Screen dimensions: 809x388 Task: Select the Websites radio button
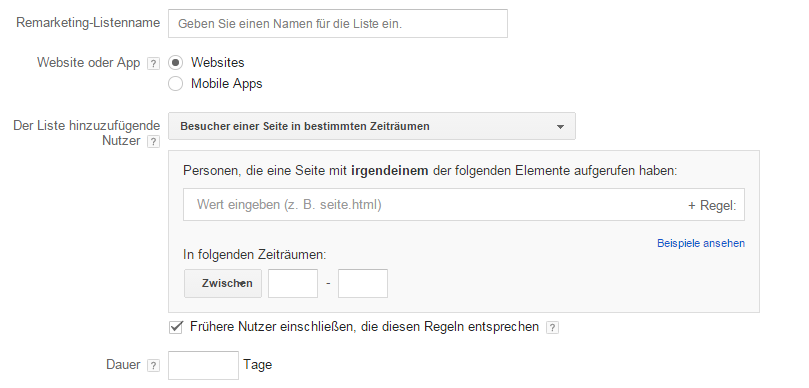pos(175,63)
